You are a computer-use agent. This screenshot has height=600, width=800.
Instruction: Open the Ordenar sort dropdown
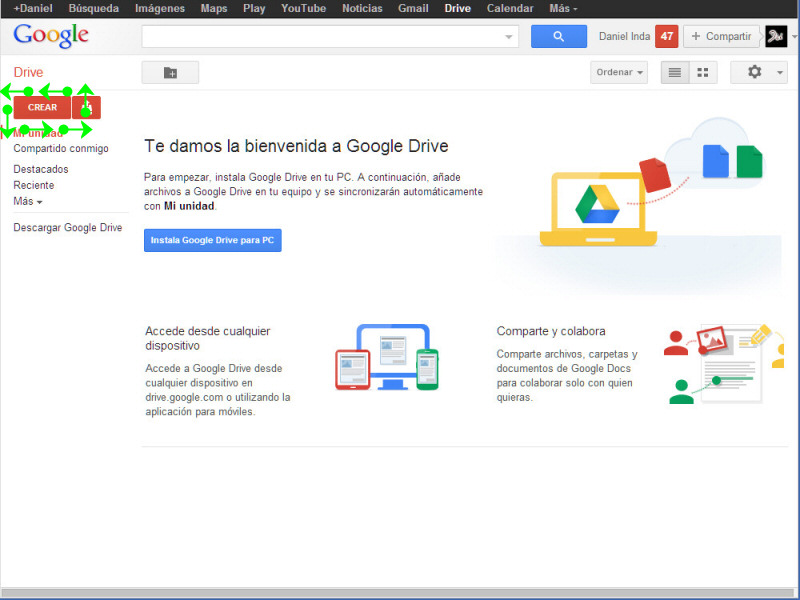pos(619,72)
